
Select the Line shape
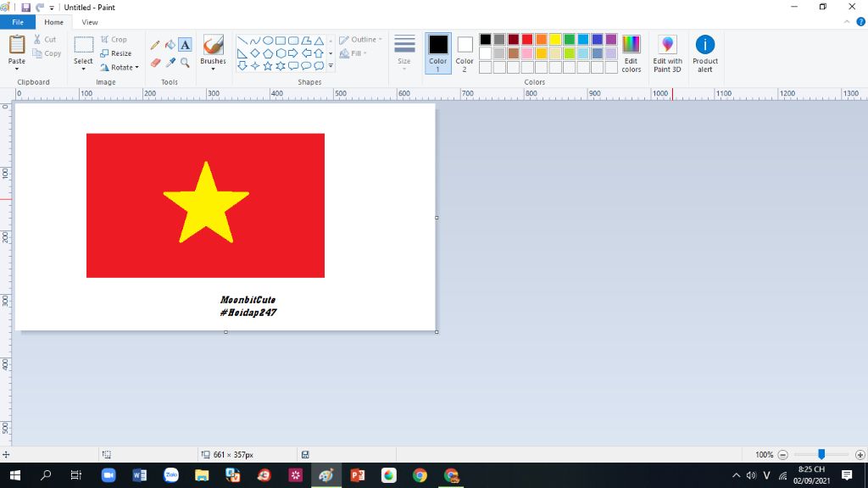click(242, 41)
